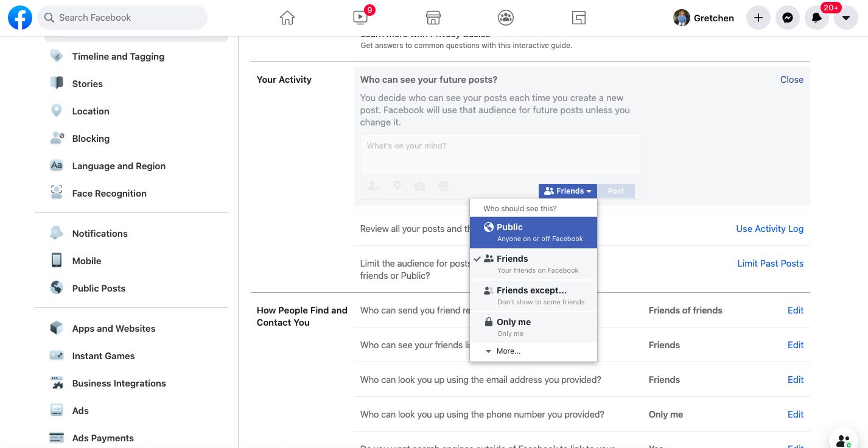The image size is (868, 448).
Task: Open the Gaming icon in top bar
Action: [x=579, y=18]
